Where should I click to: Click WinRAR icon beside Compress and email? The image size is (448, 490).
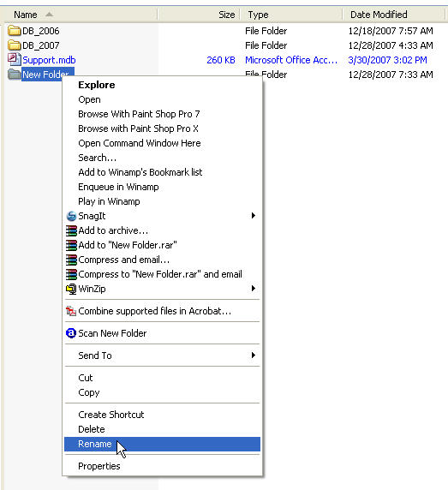point(71,260)
